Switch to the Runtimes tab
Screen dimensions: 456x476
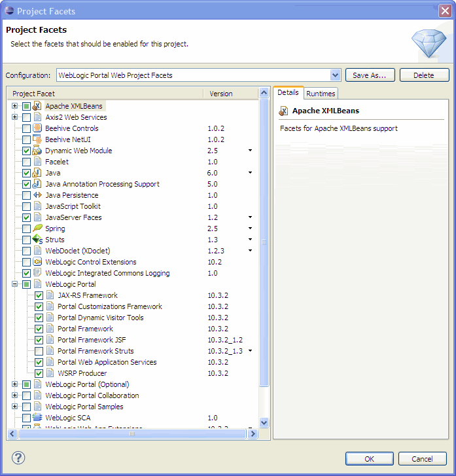click(321, 94)
